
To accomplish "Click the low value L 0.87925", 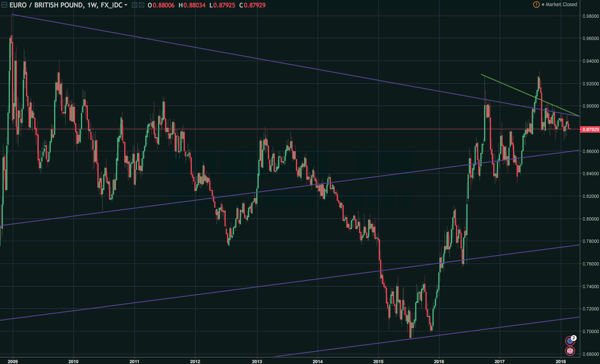I will coord(223,5).
